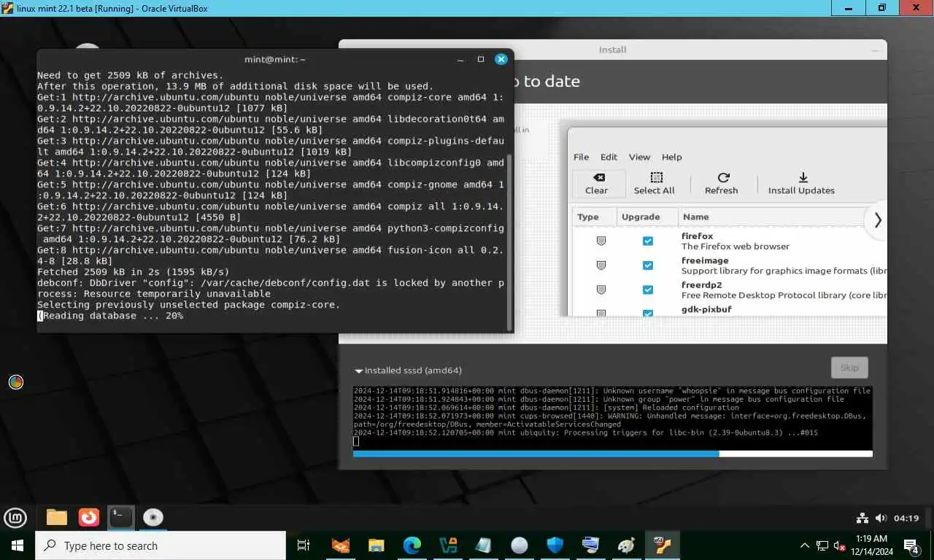Viewport: 934px width, 560px height.
Task: Open the Help menu in Update Manager
Action: click(671, 157)
